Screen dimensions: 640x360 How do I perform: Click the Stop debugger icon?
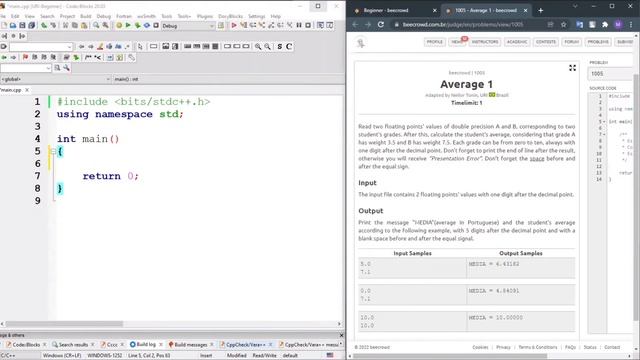point(308,25)
